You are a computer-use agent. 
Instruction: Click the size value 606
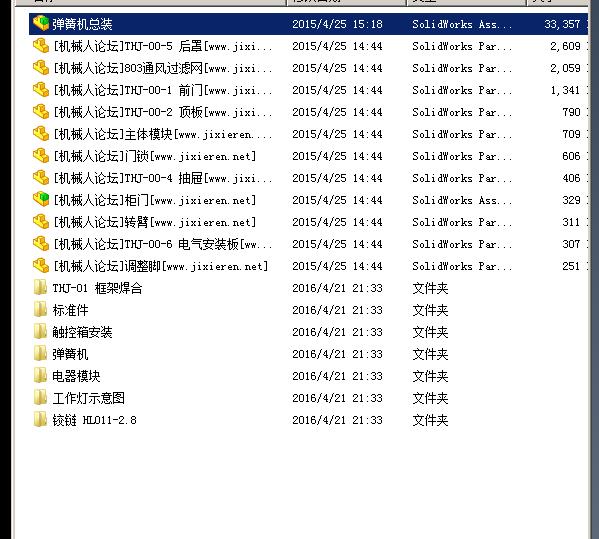tap(571, 156)
